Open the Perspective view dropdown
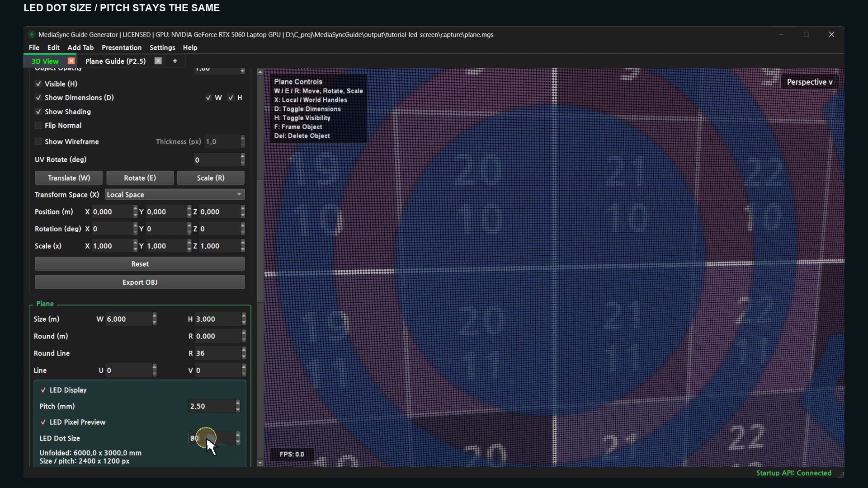 pos(810,82)
